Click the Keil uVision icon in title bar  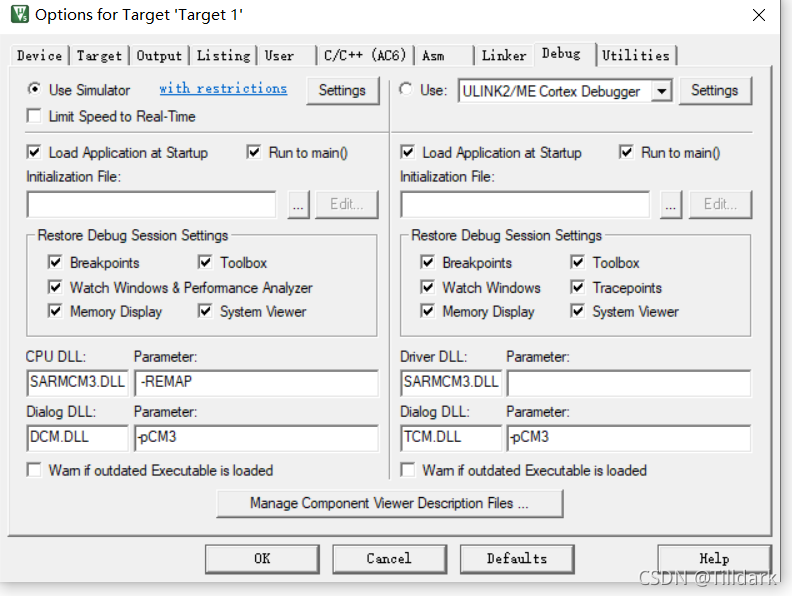20,15
